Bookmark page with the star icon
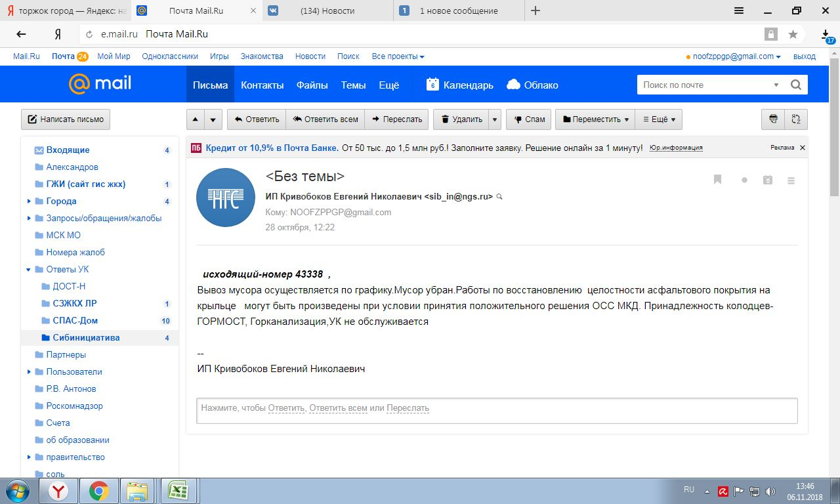The width and height of the screenshot is (840, 504). 793,34
